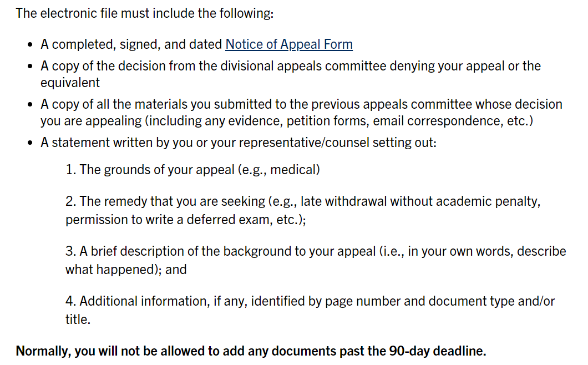Click numbered item 4 about additional information
Viewport: 588px width, 365px height.
click(x=310, y=301)
